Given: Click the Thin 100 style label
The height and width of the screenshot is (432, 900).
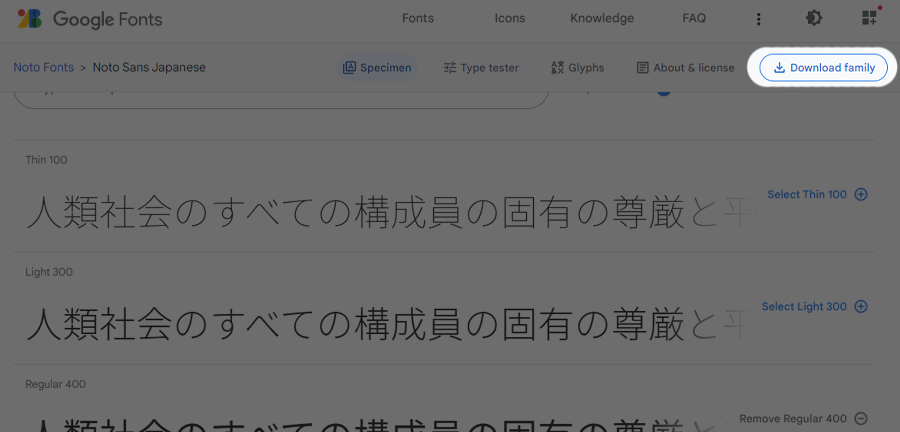Looking at the screenshot, I should (x=46, y=160).
